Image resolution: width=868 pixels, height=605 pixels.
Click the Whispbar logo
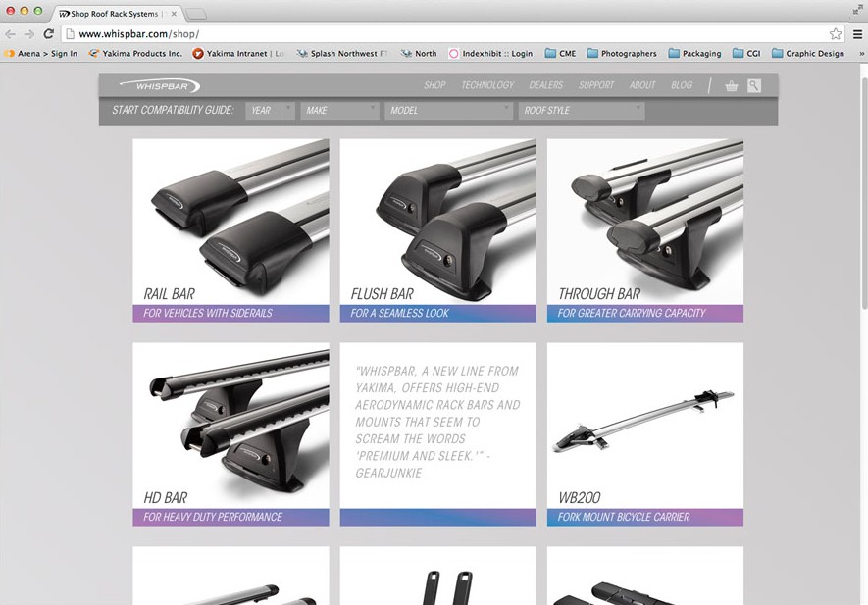(x=158, y=86)
